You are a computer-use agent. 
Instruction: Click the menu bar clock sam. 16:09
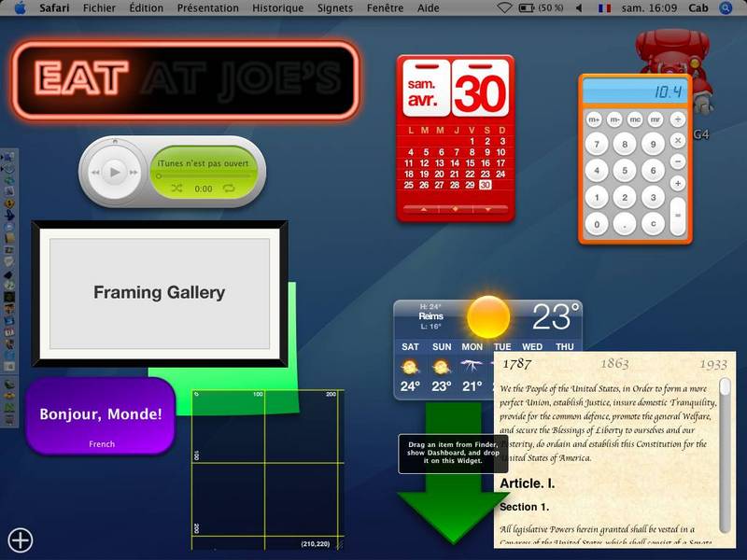(649, 8)
